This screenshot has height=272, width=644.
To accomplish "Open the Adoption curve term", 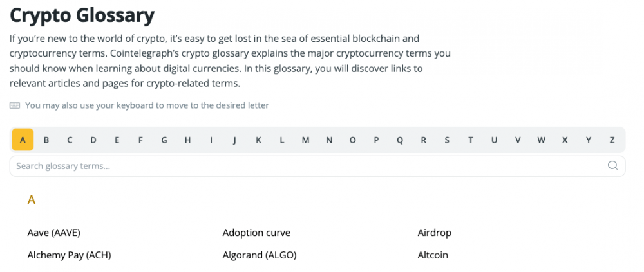I will pos(256,233).
